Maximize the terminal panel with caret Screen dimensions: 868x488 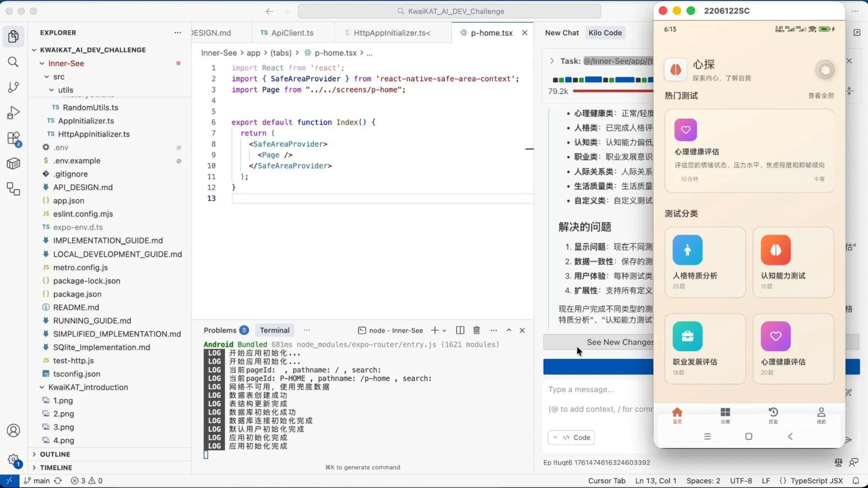click(509, 330)
